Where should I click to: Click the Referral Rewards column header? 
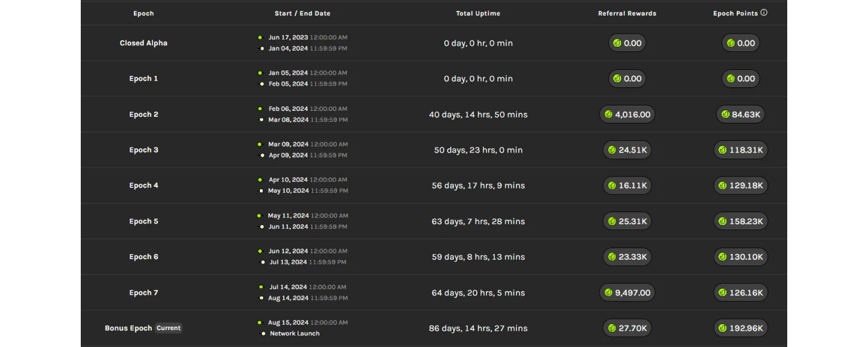click(627, 13)
